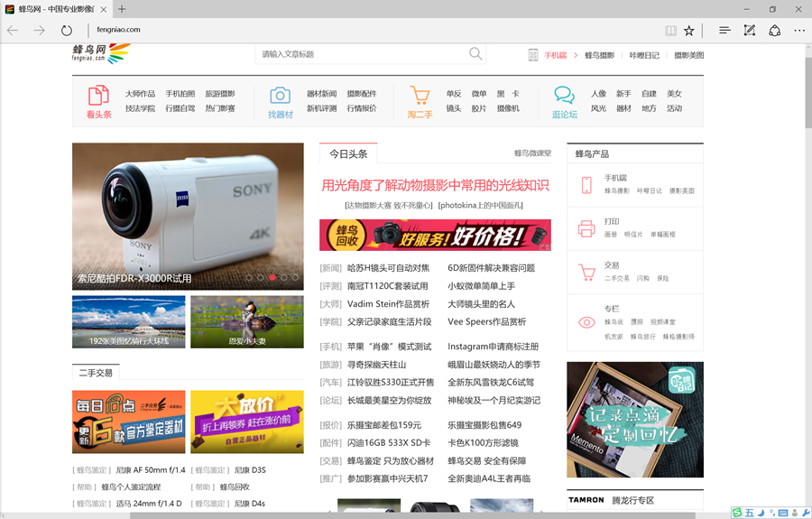
Task: Click the browser back arrow
Action: click(x=13, y=31)
